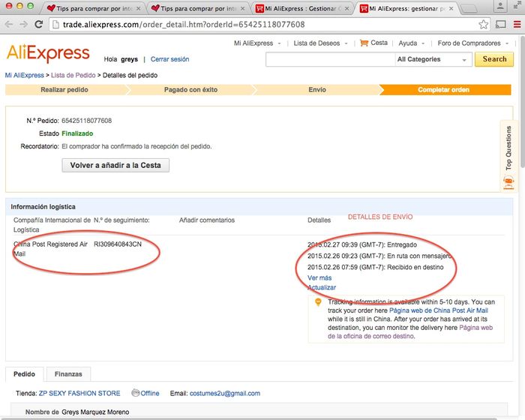
Task: Expand the Foro de Compradores dropdown
Action: [x=507, y=43]
